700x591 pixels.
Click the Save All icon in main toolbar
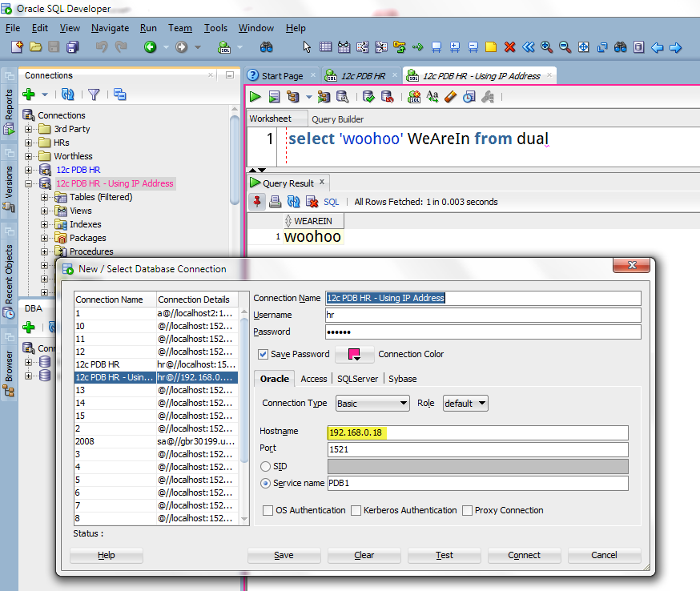pos(73,47)
